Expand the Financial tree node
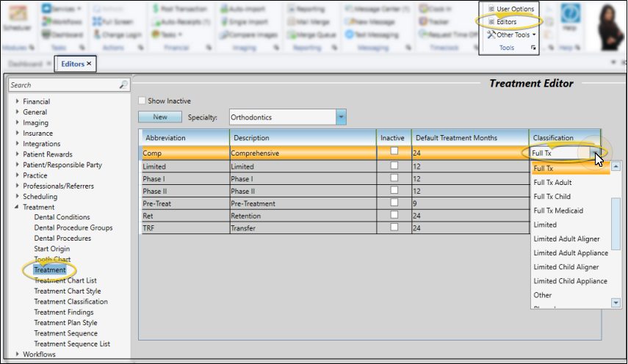 click(x=17, y=102)
